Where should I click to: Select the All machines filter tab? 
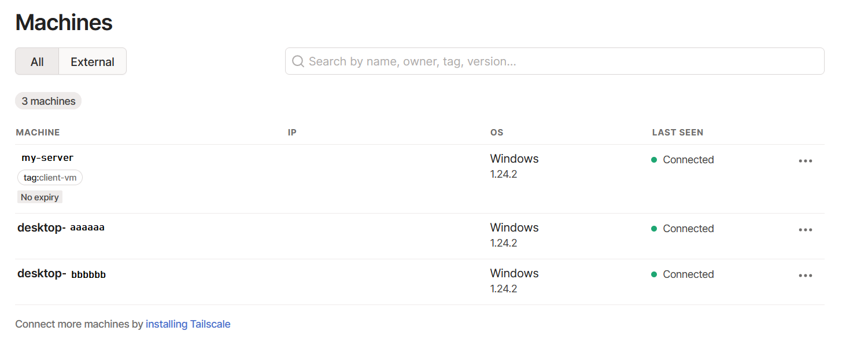[37, 61]
